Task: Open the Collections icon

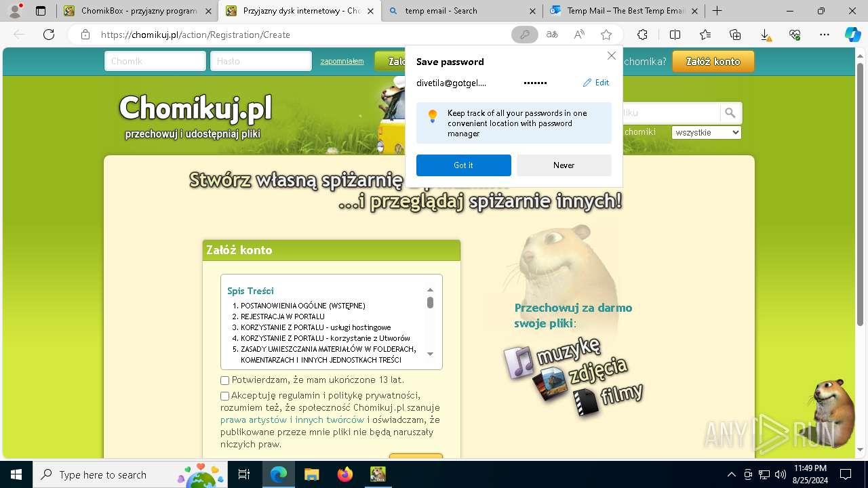Action: click(x=735, y=35)
